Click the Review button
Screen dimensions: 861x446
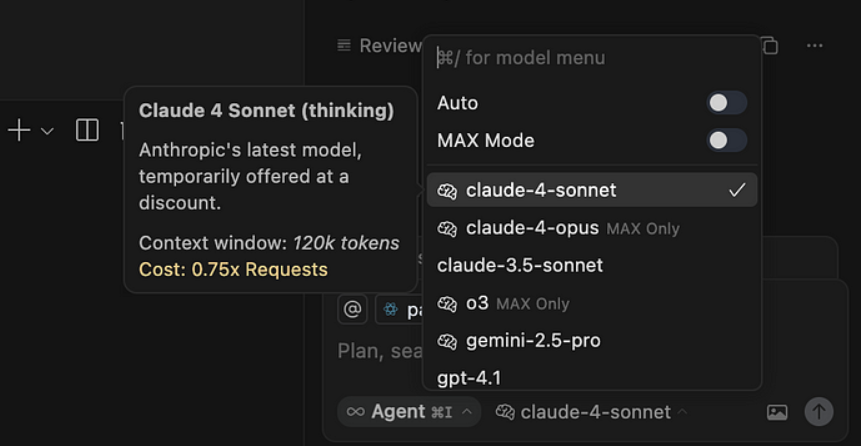pos(380,46)
